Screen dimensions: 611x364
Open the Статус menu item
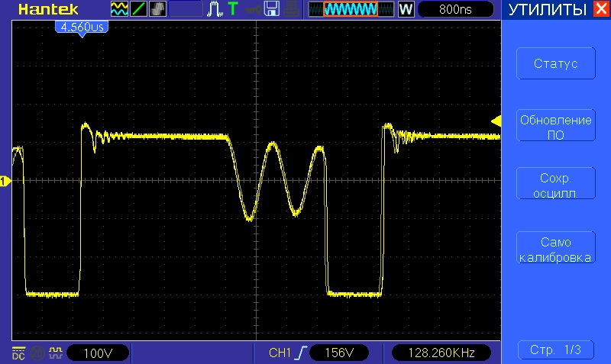(555, 64)
